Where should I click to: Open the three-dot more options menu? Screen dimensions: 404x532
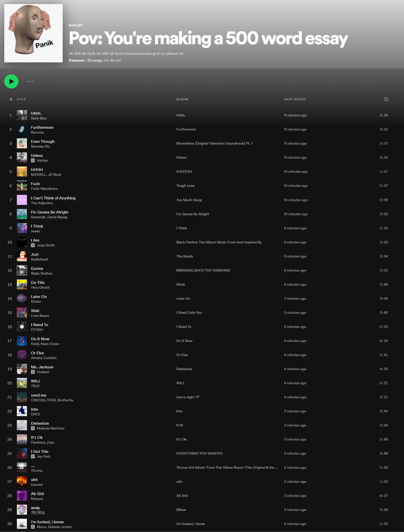coord(30,82)
